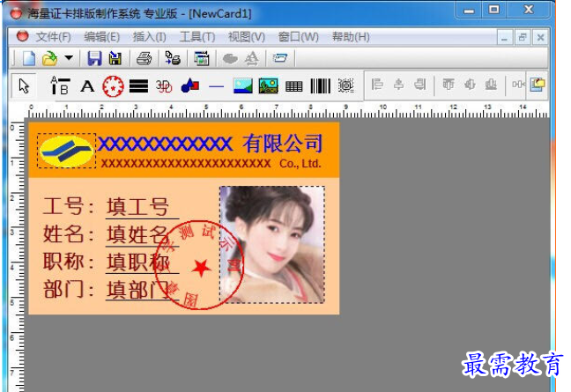Click the app icon left of 文件(F)
The image size is (571, 392).
(23, 36)
